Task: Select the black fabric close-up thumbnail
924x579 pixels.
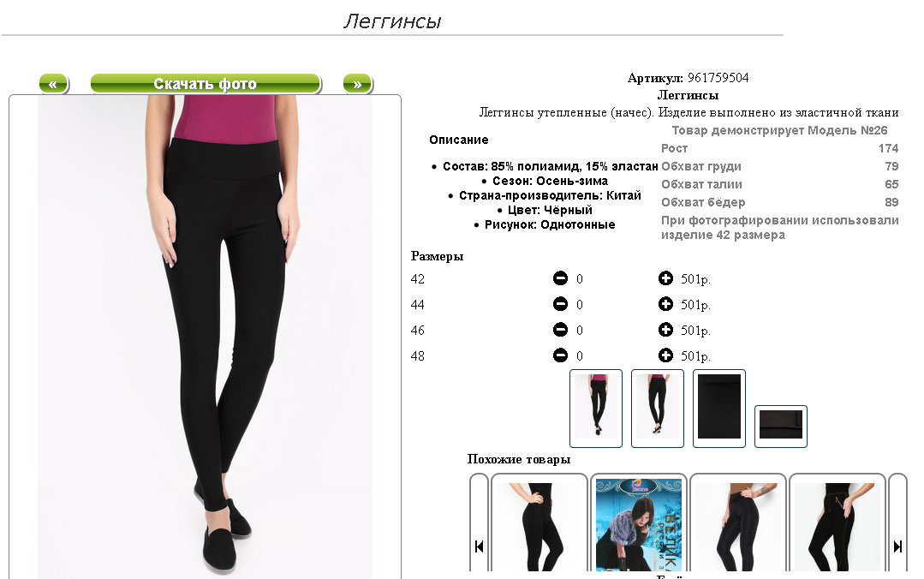Action: coord(719,409)
